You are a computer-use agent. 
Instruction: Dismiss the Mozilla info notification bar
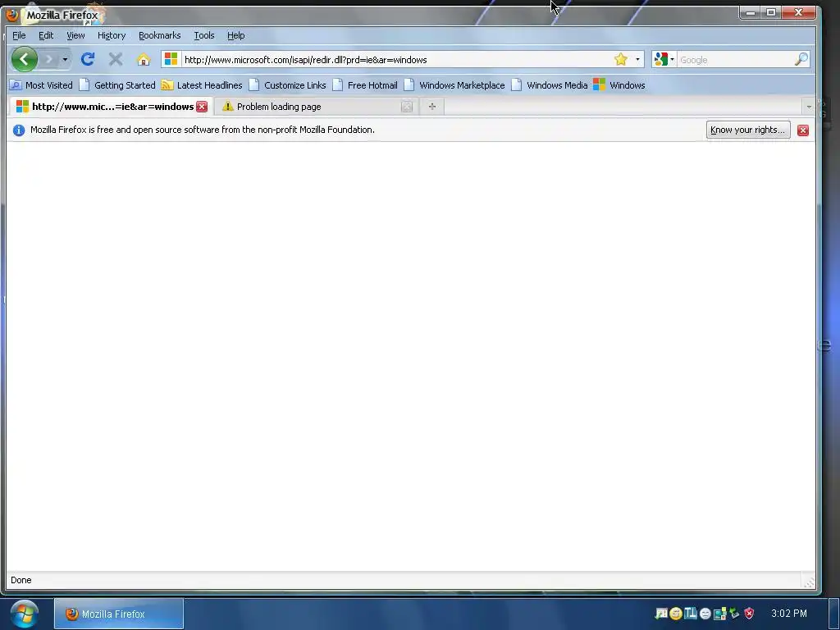click(802, 130)
